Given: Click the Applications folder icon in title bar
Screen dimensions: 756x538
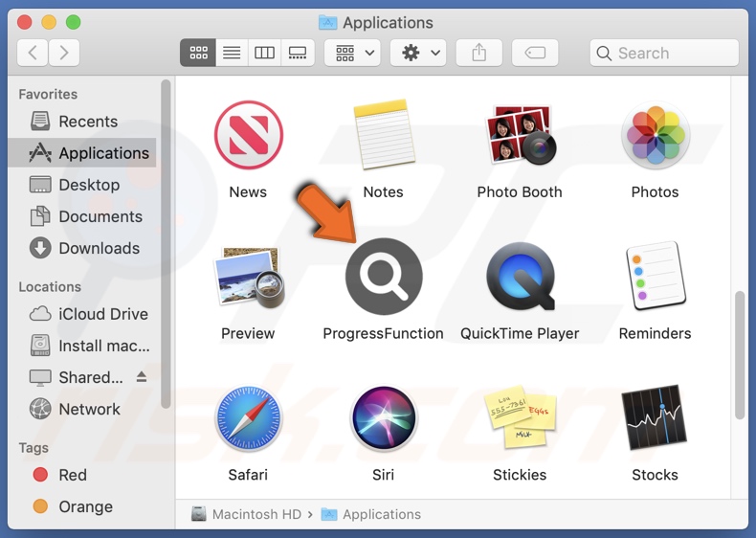Looking at the screenshot, I should tap(328, 22).
